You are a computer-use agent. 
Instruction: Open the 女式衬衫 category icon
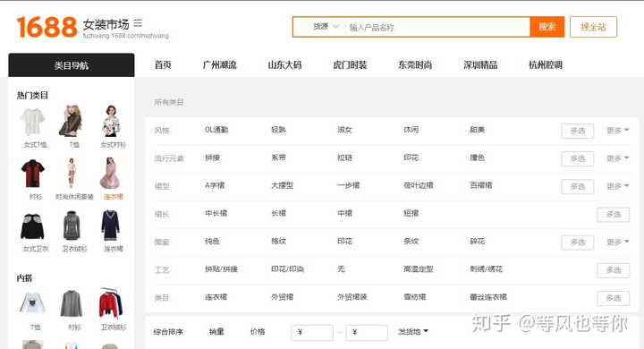click(111, 121)
